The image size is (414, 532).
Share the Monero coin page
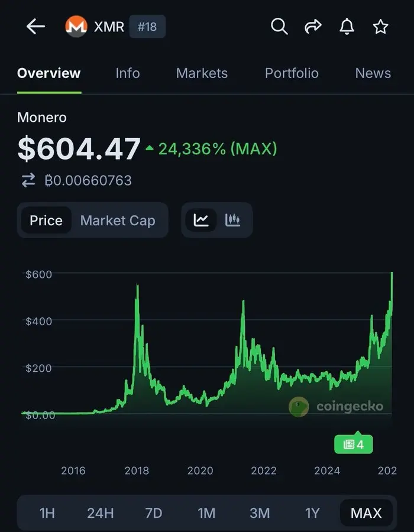312,27
